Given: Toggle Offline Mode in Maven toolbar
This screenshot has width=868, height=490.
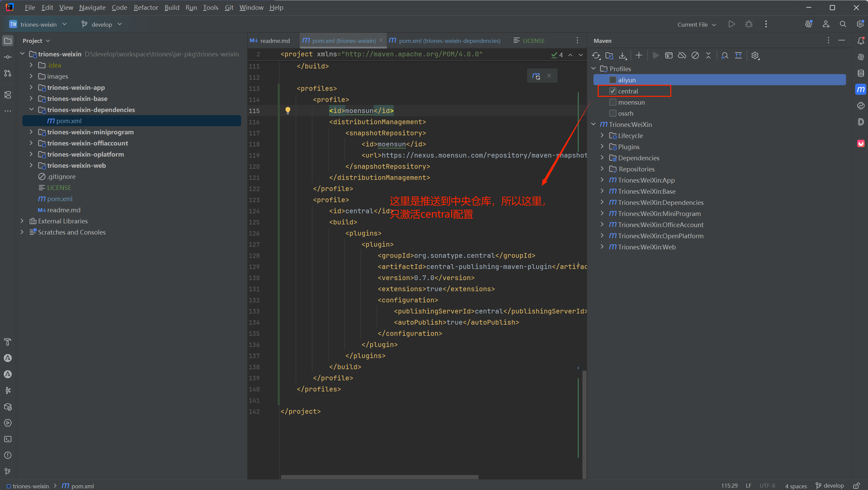Looking at the screenshot, I should click(682, 56).
